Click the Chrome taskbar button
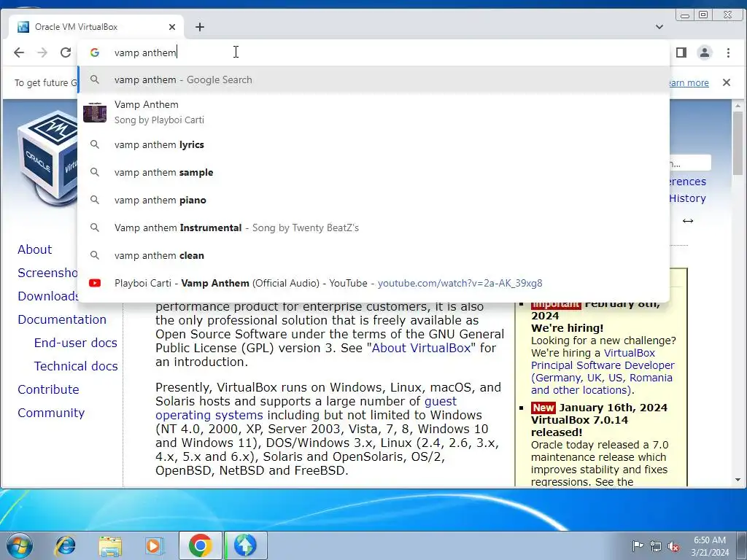This screenshot has height=560, width=747. [x=200, y=545]
